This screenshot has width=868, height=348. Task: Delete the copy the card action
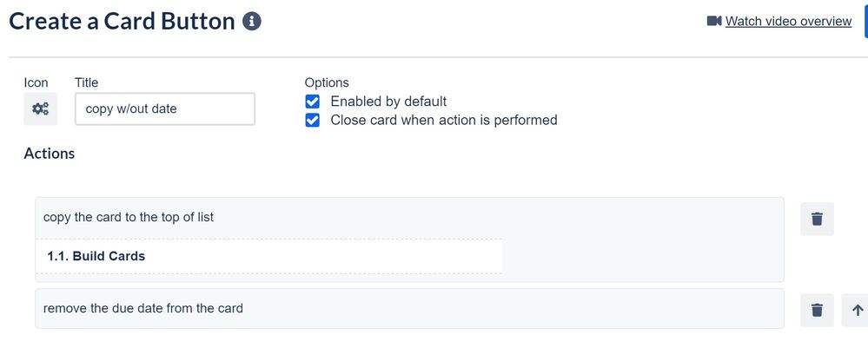click(x=817, y=219)
